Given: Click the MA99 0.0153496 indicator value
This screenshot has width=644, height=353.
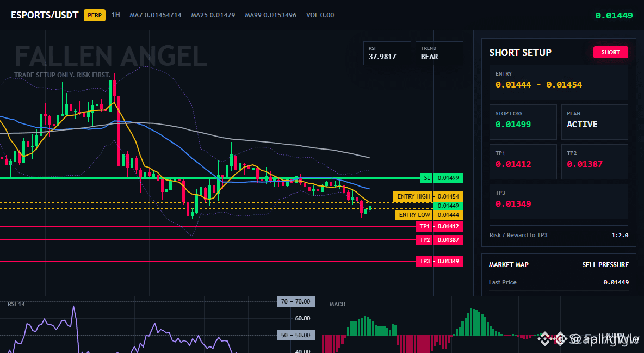Looking at the screenshot, I should [270, 15].
